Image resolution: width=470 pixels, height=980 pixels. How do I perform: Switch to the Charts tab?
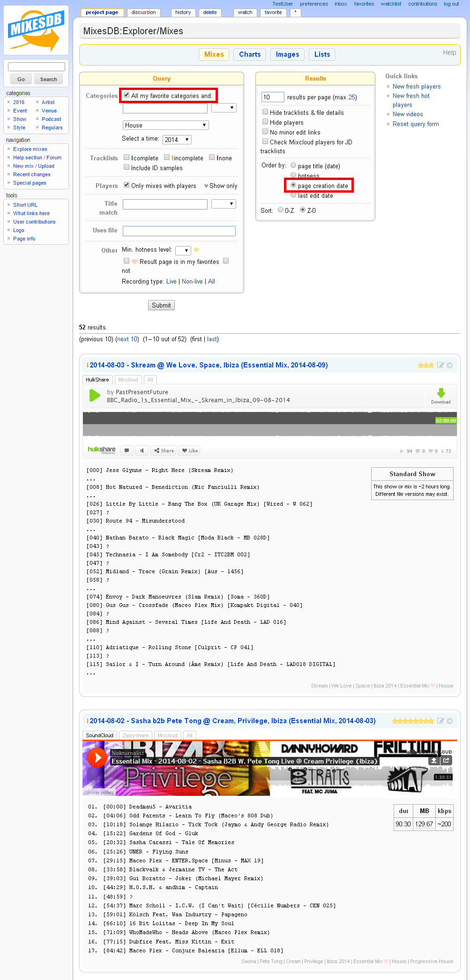(x=250, y=54)
